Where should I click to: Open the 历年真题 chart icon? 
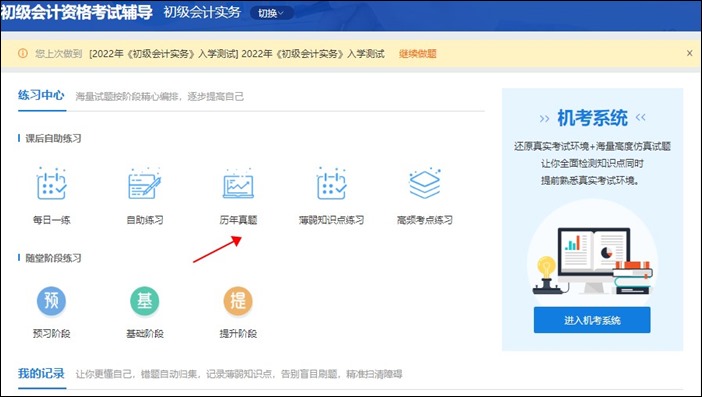238,184
